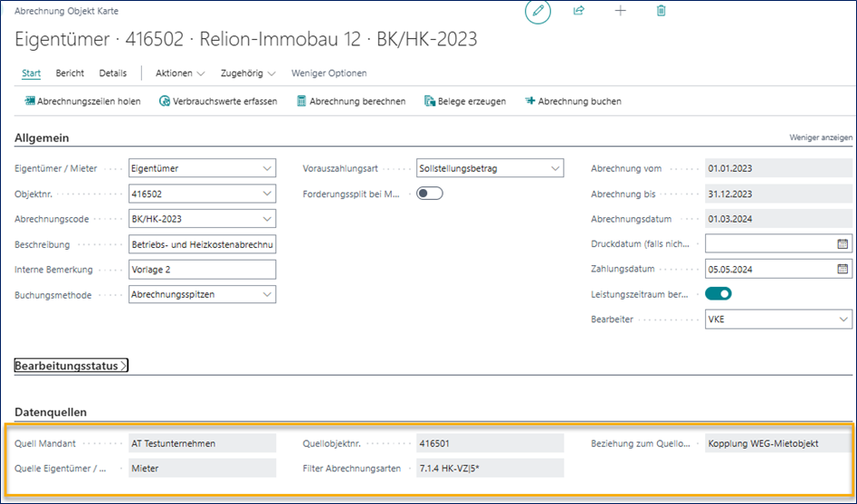Click Abrechnungszeilen holen action
Screen dimensions: 857x504
[x=82, y=101]
